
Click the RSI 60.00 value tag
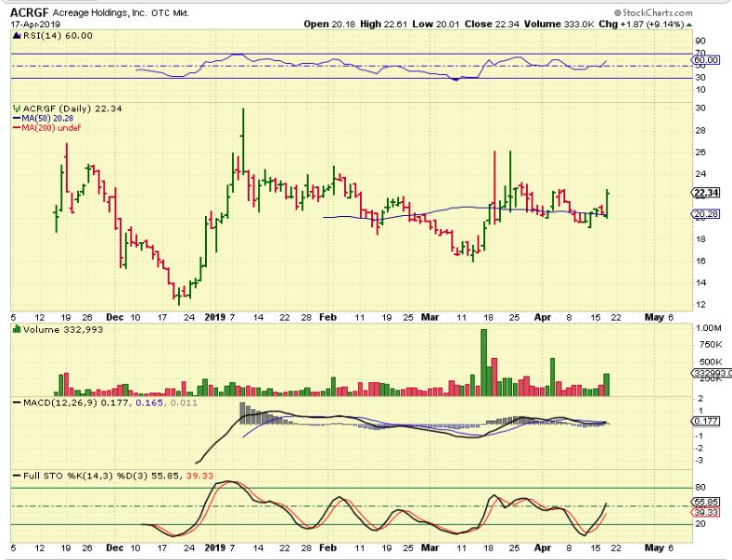[x=707, y=60]
